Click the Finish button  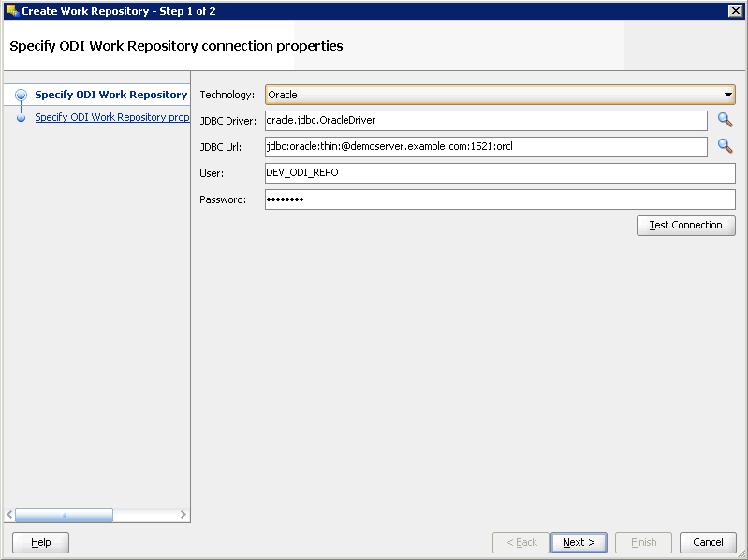tap(643, 542)
